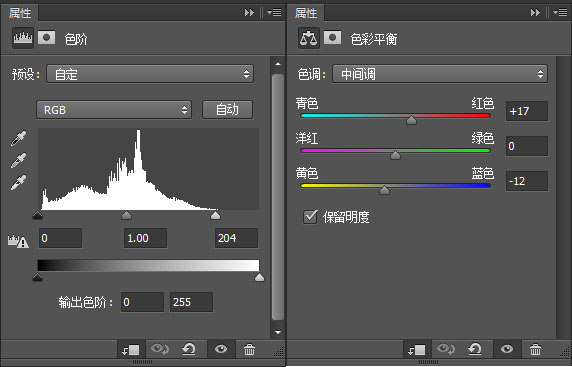
Task: Open the RGB channel dropdown
Action: point(114,110)
